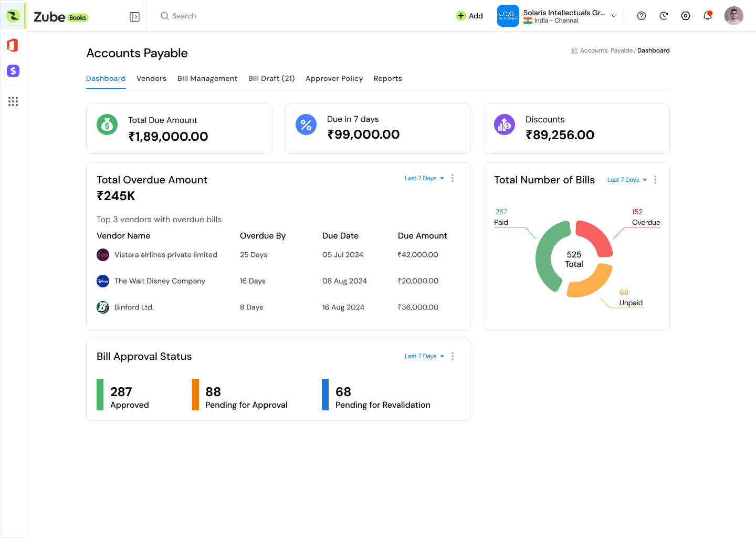Click the Due Amount column header

click(423, 236)
